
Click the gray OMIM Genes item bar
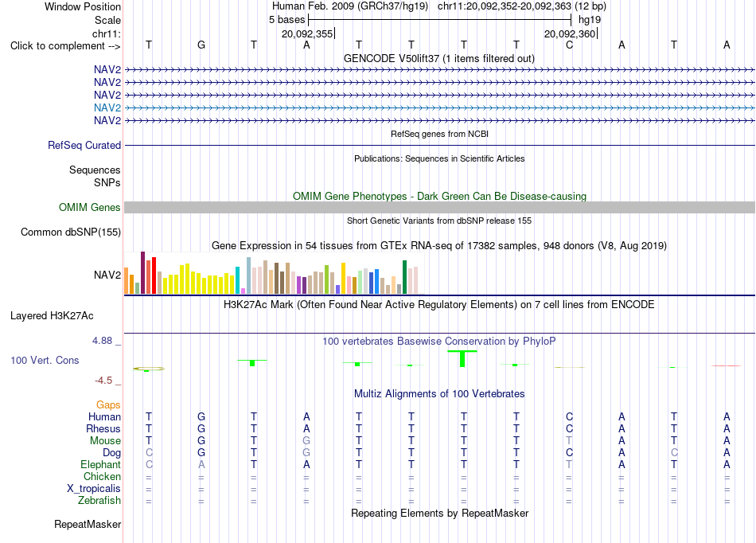click(x=439, y=207)
